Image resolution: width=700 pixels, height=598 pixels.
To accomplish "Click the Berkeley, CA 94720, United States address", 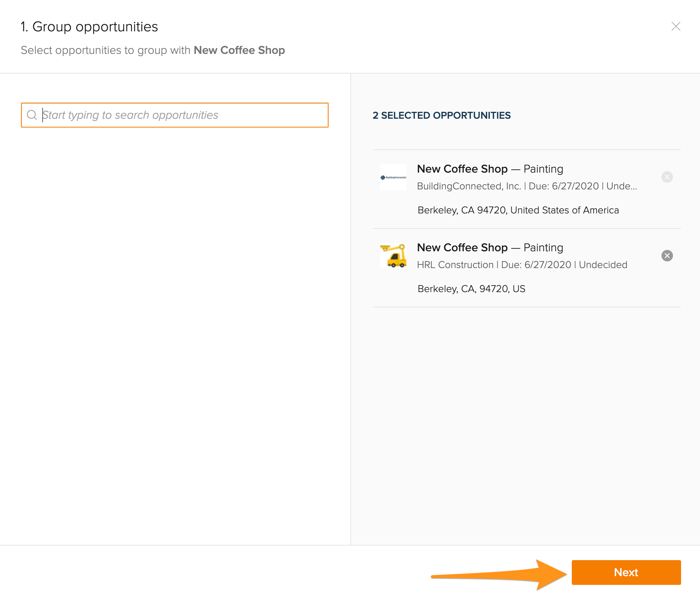I will (x=518, y=210).
